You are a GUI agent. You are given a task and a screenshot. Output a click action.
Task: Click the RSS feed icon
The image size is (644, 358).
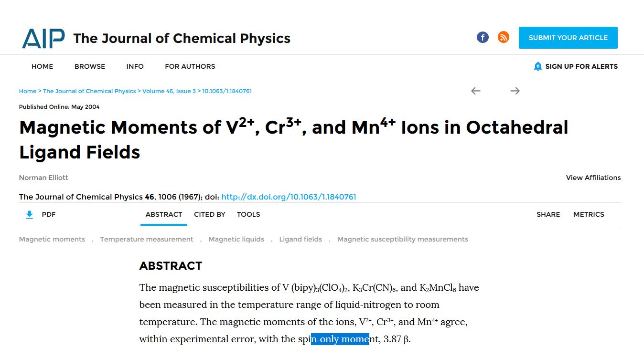click(503, 37)
